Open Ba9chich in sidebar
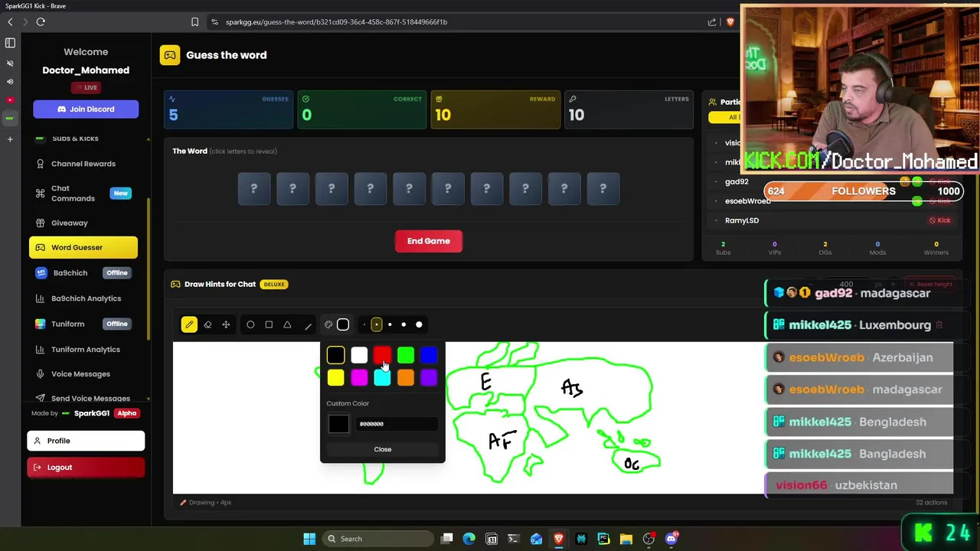Screen dimensions: 980x551 (x=83, y=272)
